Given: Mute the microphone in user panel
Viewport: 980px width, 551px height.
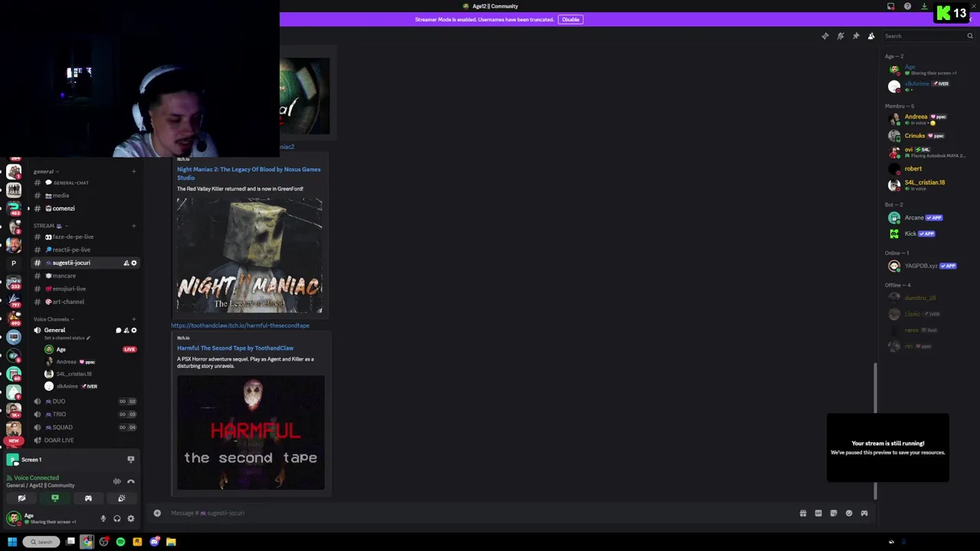Looking at the screenshot, I should [103, 519].
